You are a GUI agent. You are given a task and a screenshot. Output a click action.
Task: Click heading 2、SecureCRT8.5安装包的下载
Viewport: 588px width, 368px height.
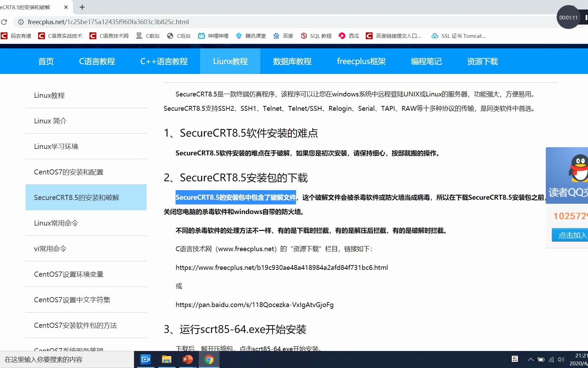pos(235,178)
